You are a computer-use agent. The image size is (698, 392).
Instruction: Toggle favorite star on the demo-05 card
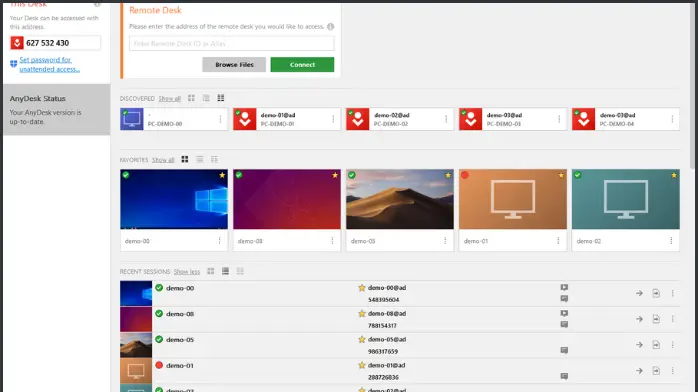click(x=448, y=175)
